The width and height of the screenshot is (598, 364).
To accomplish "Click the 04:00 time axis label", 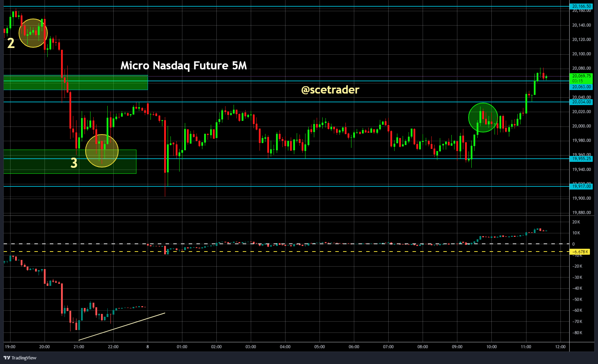I will [285, 347].
